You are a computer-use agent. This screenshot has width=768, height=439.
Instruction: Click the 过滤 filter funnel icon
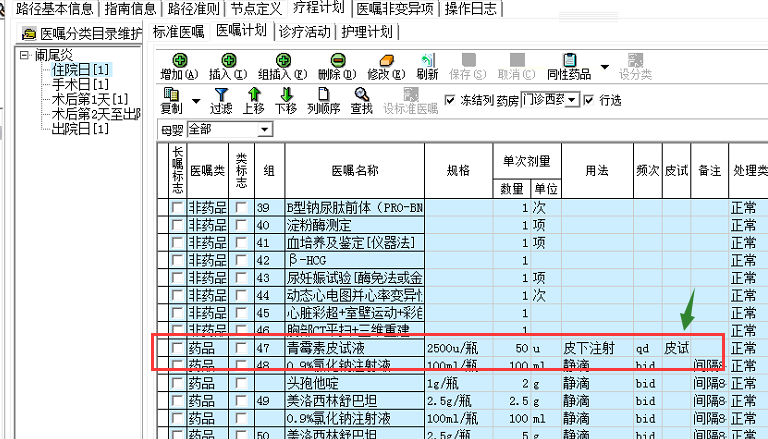[x=221, y=94]
